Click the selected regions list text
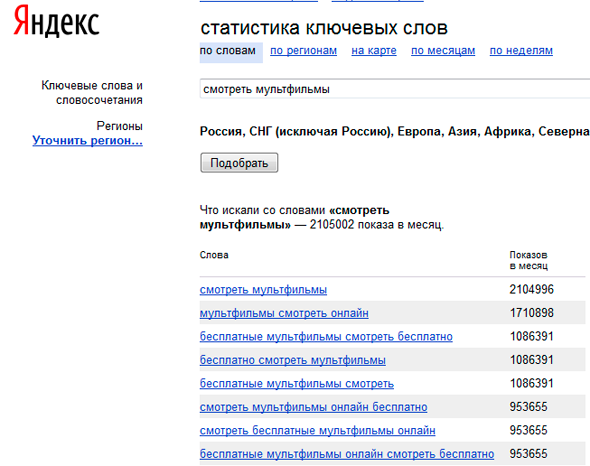 pos(394,131)
